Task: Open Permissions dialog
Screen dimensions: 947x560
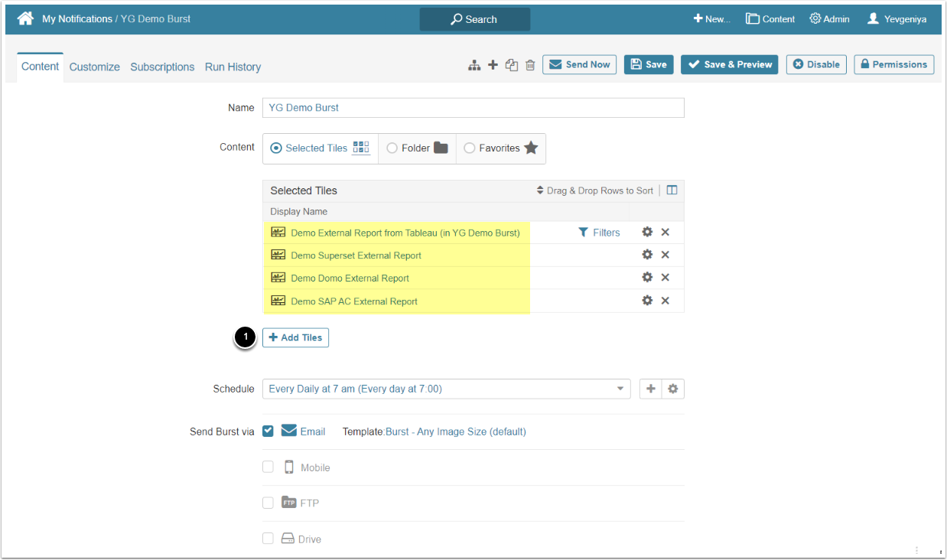Action: (x=893, y=65)
